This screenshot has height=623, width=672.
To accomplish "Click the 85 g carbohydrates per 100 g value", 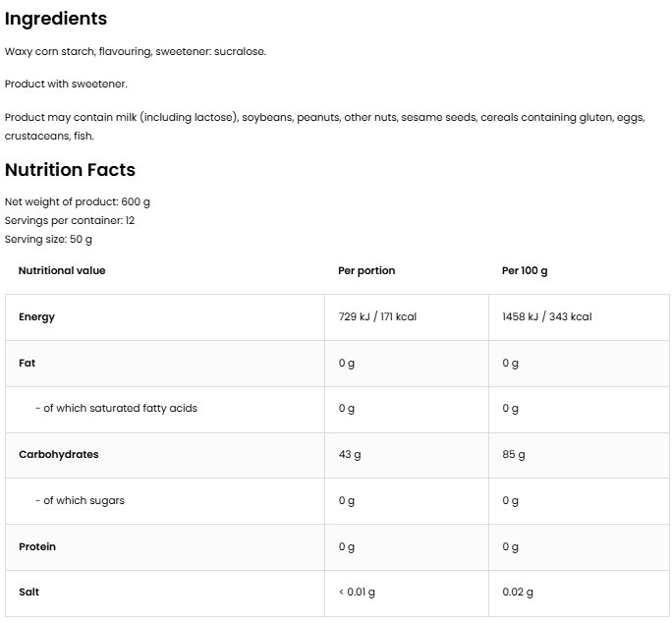I will point(514,454).
